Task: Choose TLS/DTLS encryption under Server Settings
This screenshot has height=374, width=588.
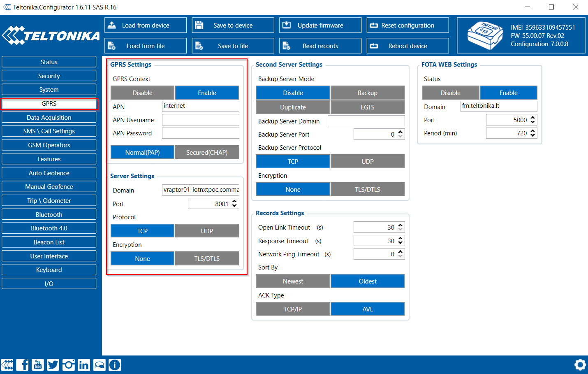Action: pos(207,258)
